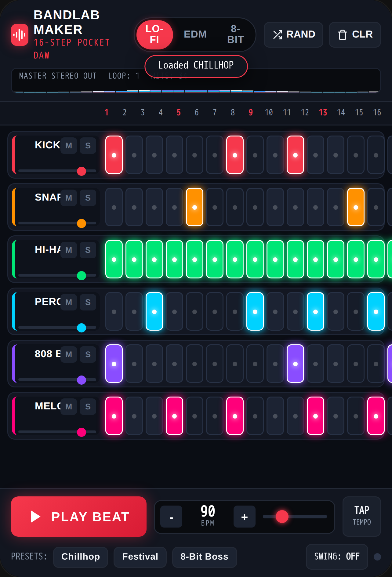The image size is (392, 577).
Task: Solo the KICK track
Action: point(88,146)
